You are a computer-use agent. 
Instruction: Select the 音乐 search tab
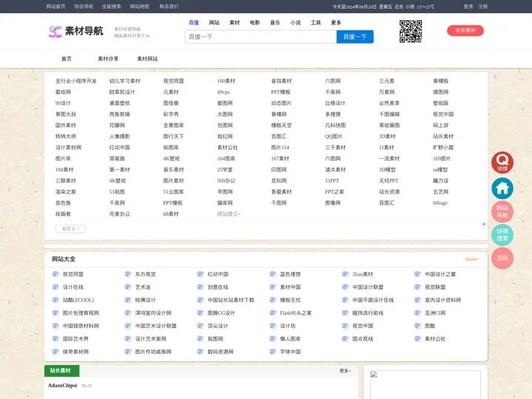275,23
